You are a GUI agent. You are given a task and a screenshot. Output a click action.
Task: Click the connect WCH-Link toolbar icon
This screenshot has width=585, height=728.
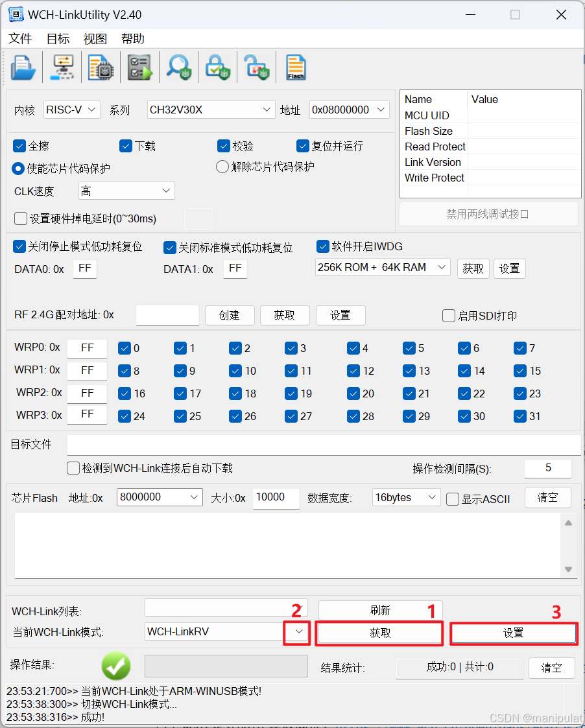(62, 68)
